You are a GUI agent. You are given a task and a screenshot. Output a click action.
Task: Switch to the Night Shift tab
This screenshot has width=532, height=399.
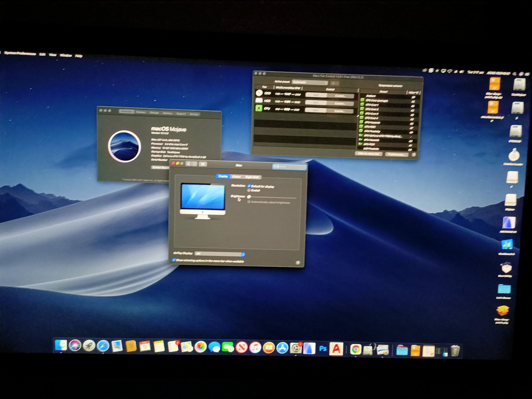(x=252, y=177)
